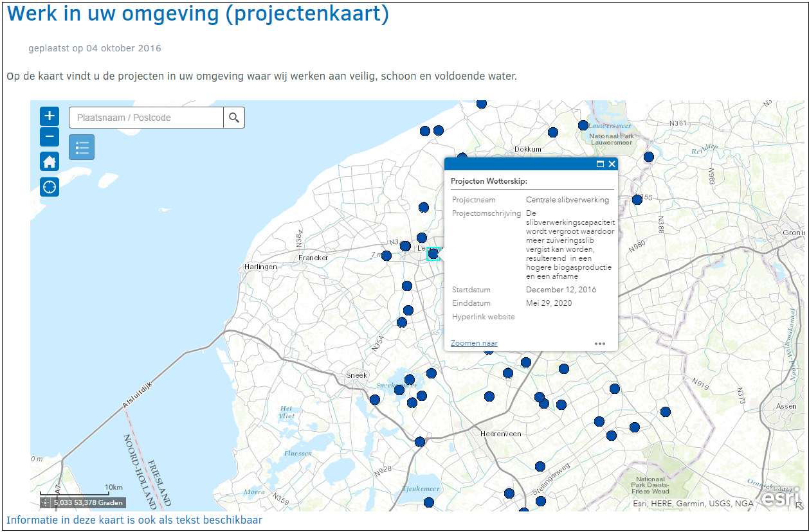Click the Projectomschrijving label
This screenshot has height=532, width=809.
coord(486,213)
